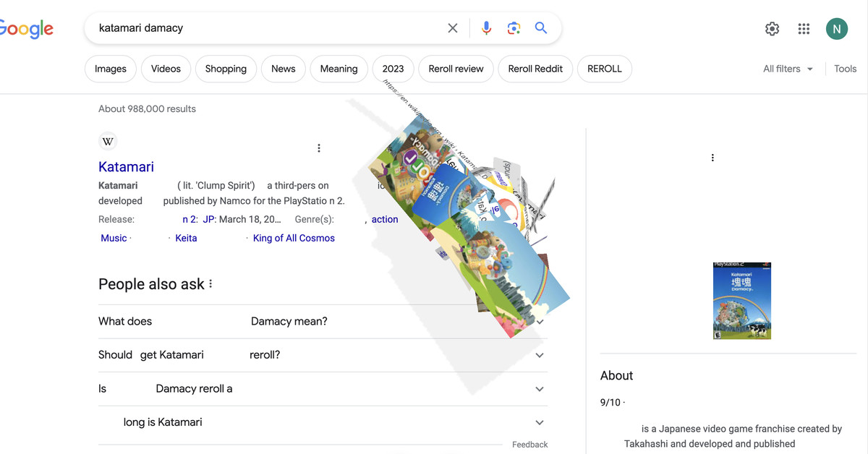Follow the King of All Cosmos link
The height and width of the screenshot is (454, 868).
[x=294, y=238]
